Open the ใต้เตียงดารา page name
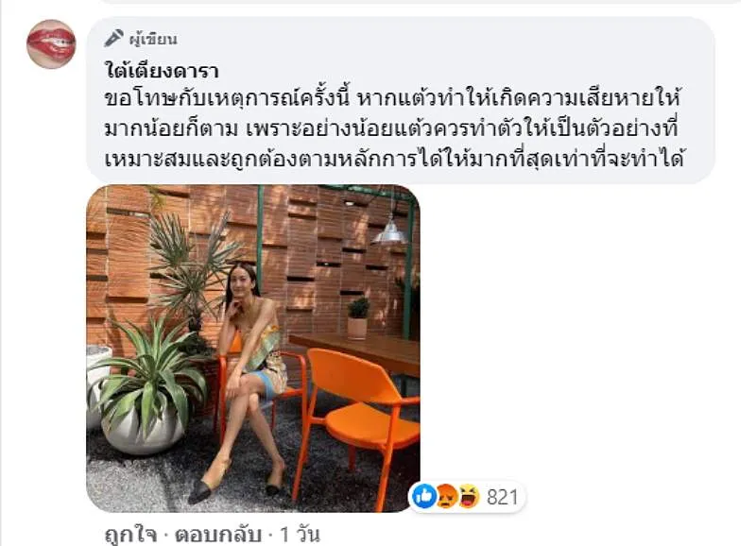 [x=162, y=71]
